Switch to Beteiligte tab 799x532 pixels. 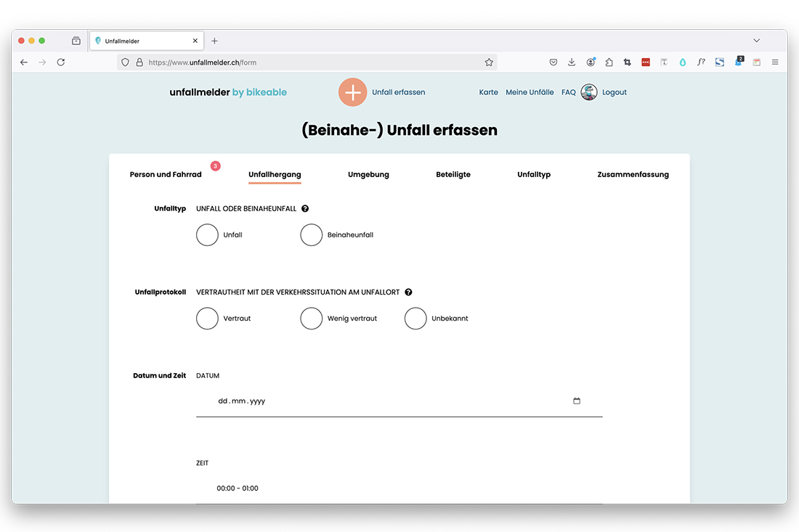coord(453,174)
